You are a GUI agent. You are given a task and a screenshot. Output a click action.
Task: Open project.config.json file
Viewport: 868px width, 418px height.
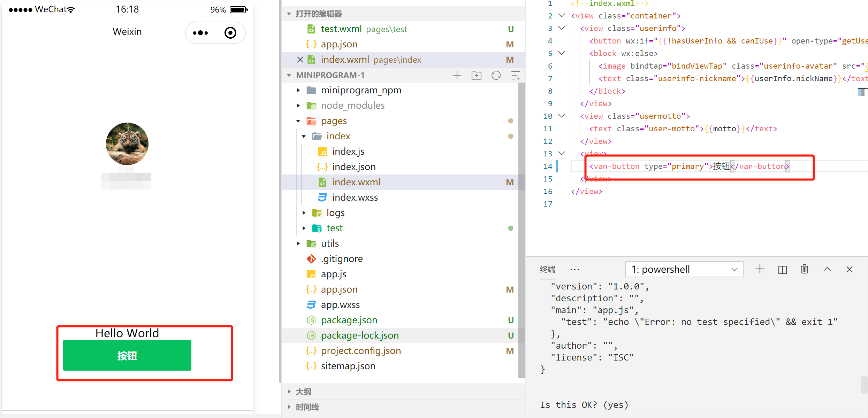(x=400, y=351)
